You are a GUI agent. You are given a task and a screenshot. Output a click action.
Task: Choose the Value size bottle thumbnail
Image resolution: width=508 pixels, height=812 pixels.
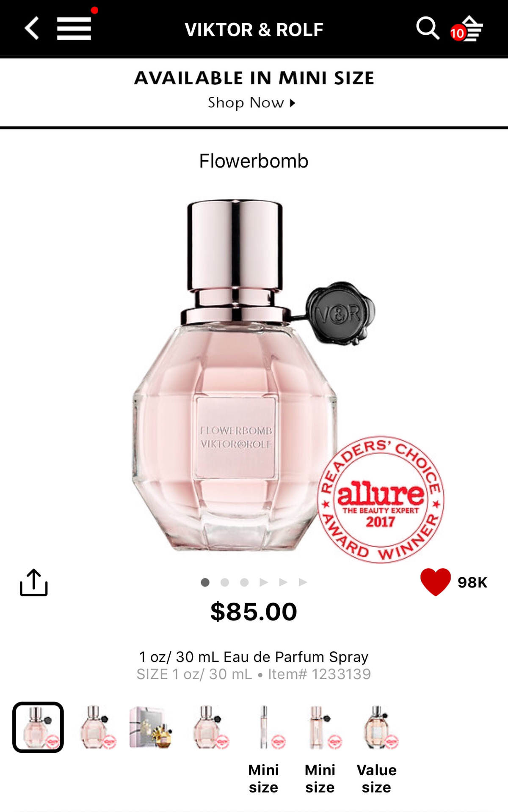click(377, 727)
